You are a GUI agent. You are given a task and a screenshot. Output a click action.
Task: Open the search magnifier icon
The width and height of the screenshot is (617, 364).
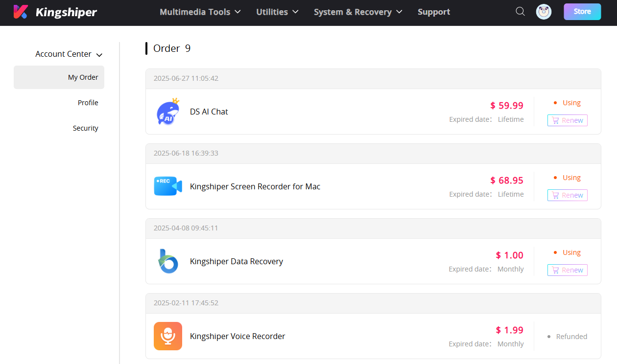point(520,11)
